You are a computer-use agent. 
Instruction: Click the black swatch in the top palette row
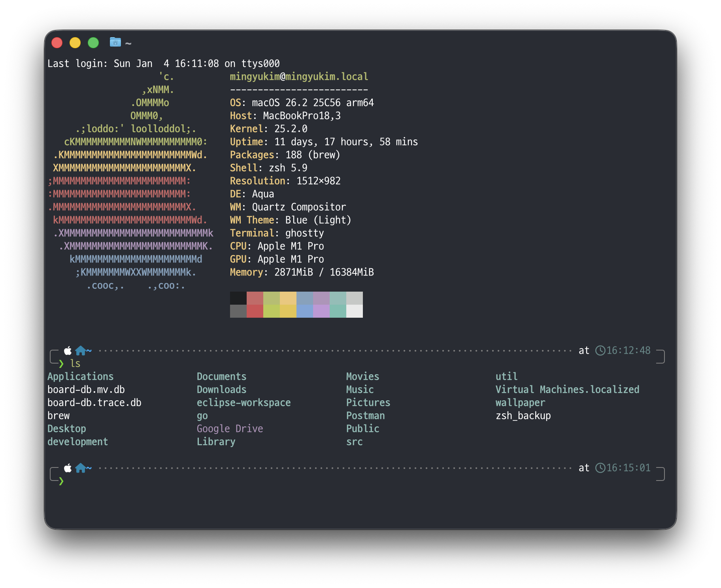(x=238, y=298)
